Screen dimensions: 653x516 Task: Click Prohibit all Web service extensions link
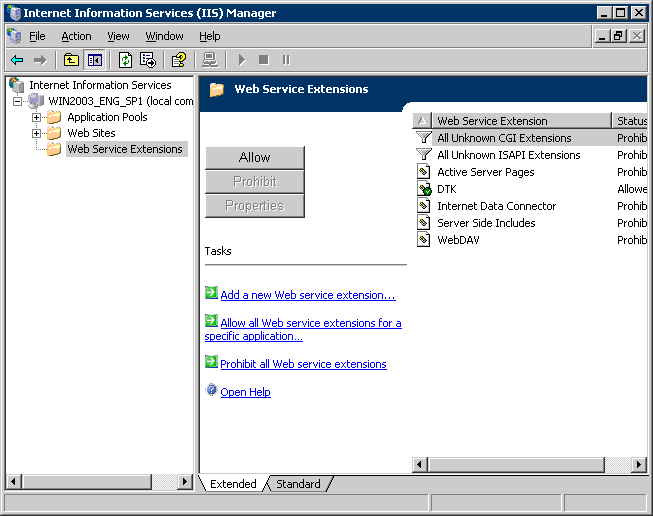303,364
